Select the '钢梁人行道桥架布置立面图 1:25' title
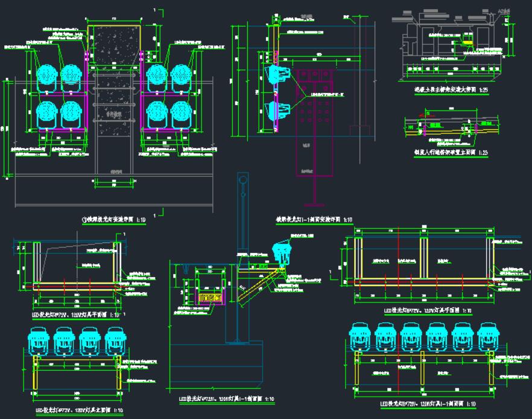The height and width of the screenshot is (419, 532). pos(451,153)
